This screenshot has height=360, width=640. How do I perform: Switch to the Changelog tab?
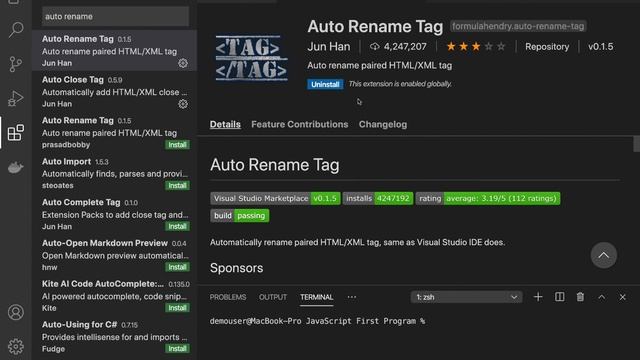click(383, 124)
